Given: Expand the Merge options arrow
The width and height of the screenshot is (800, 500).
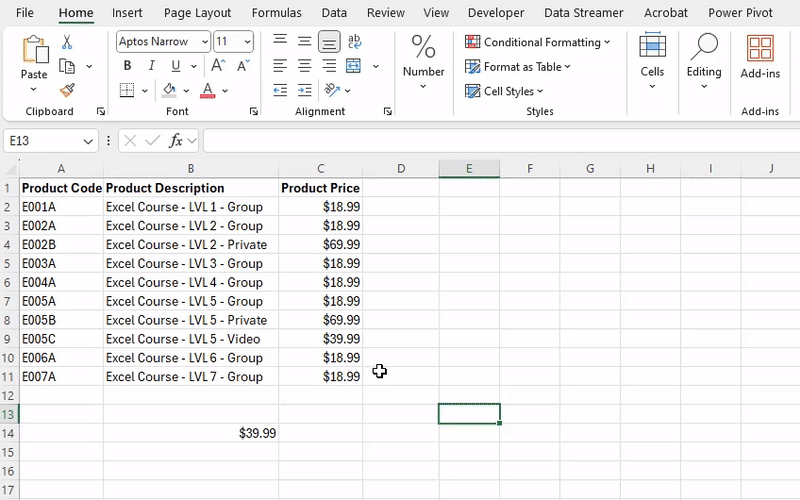Looking at the screenshot, I should click(376, 66).
